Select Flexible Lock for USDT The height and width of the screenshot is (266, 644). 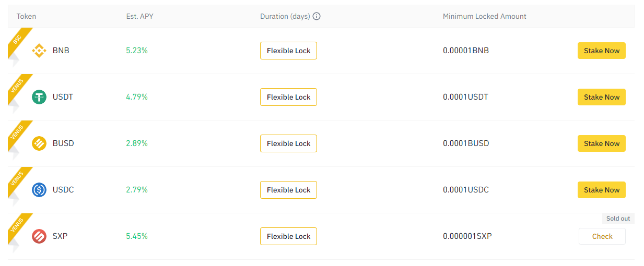(x=288, y=97)
